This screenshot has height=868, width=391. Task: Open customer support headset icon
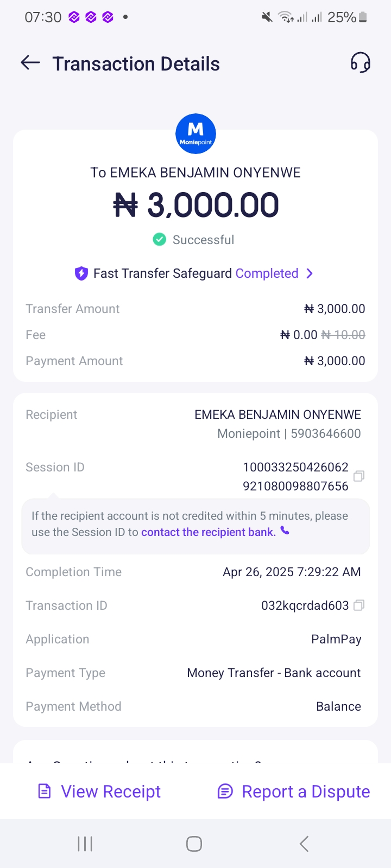360,63
